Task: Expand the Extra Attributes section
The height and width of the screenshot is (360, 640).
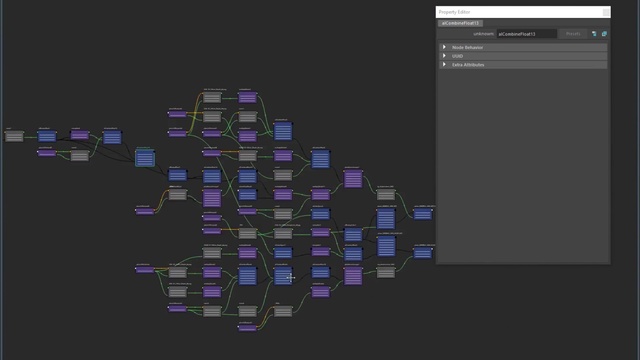Action: (444, 64)
